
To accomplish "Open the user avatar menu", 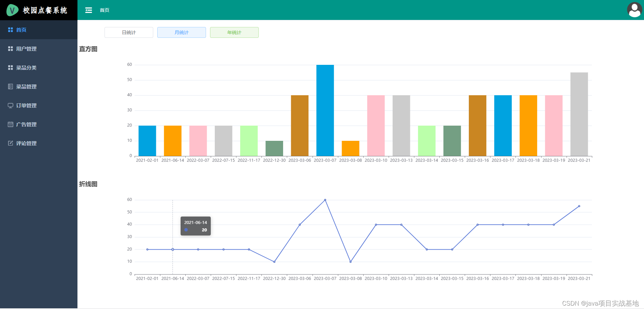I will (x=635, y=10).
